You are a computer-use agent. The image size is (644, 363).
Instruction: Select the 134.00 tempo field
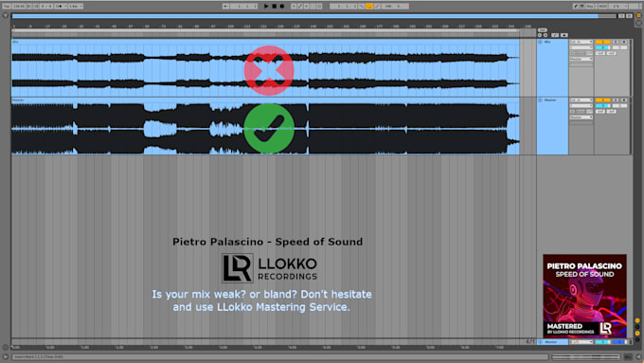pyautogui.click(x=19, y=7)
